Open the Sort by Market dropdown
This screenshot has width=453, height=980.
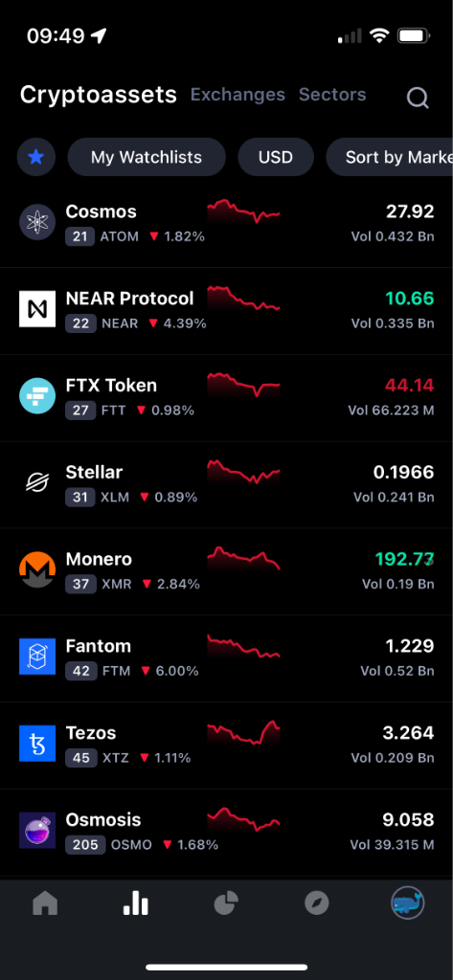point(389,157)
